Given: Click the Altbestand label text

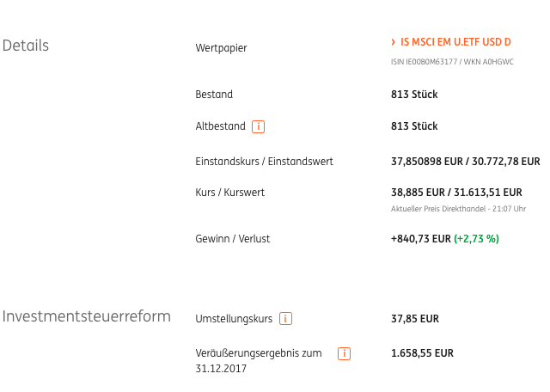Looking at the screenshot, I should tap(220, 126).
